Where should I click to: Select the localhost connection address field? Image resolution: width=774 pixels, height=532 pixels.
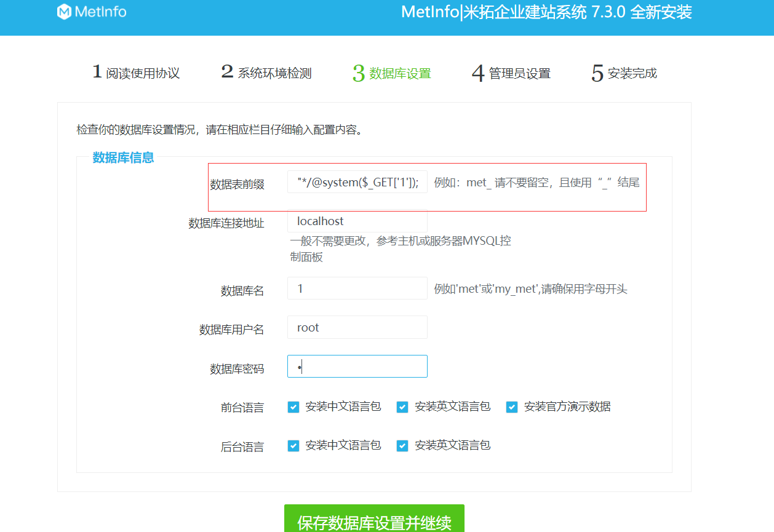tap(357, 221)
